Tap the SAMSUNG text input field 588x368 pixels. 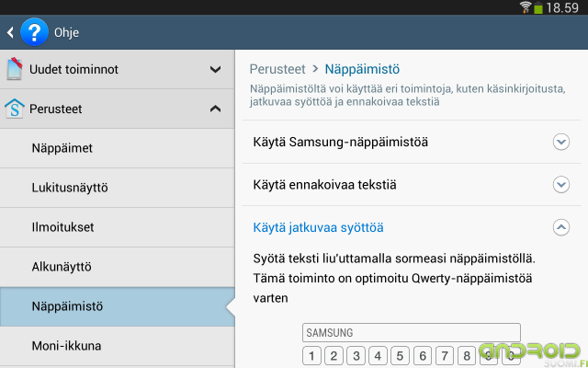(x=412, y=333)
